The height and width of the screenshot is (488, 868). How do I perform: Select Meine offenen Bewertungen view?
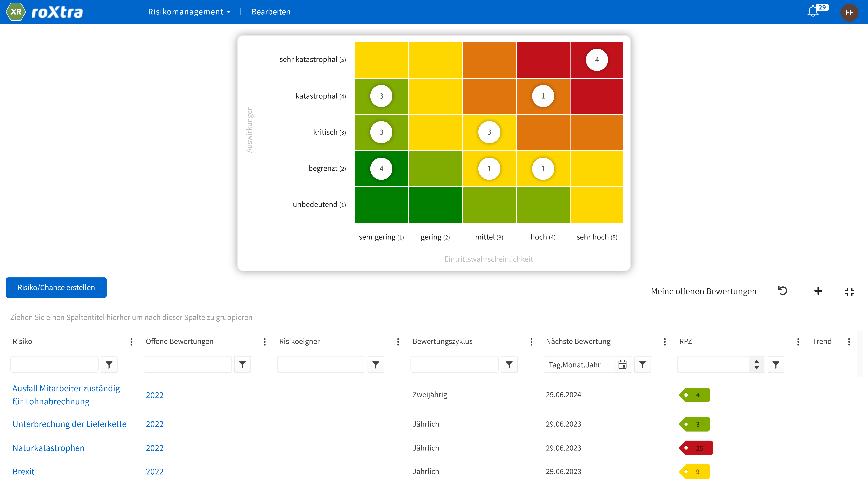click(704, 291)
